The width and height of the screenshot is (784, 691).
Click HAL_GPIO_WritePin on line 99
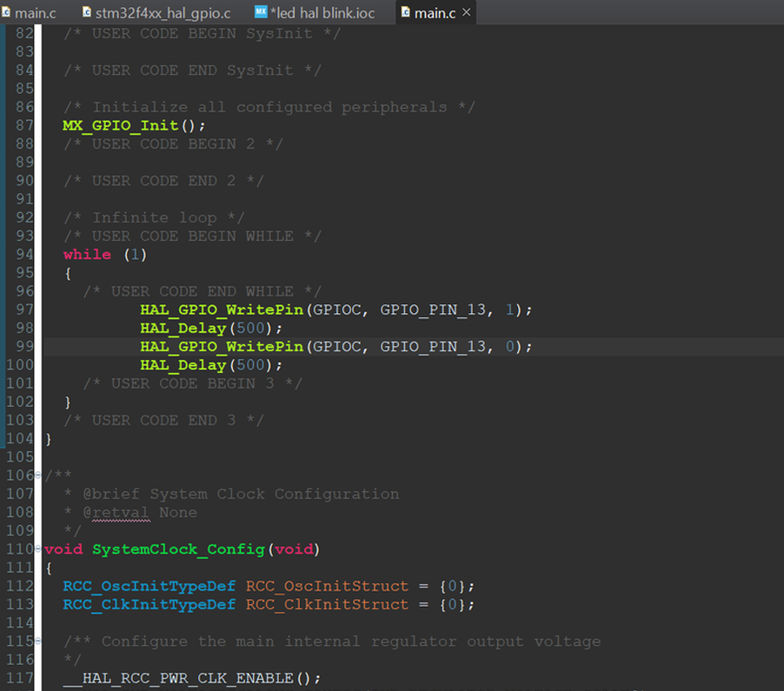[x=222, y=347]
